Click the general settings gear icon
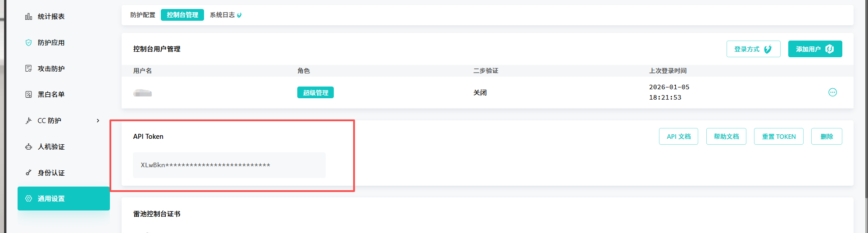Viewport: 868px width, 233px height. click(28, 199)
